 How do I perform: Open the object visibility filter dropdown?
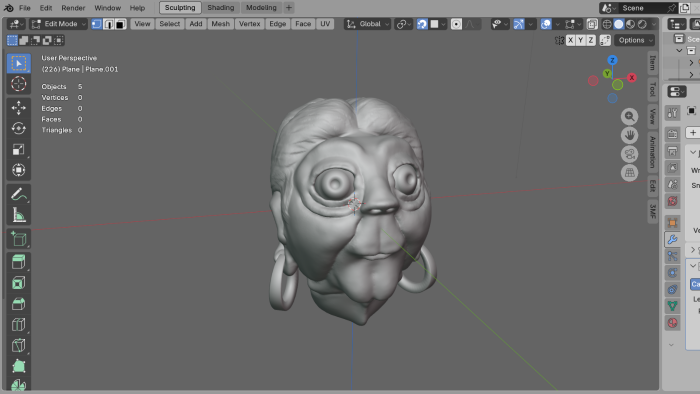tap(500, 24)
